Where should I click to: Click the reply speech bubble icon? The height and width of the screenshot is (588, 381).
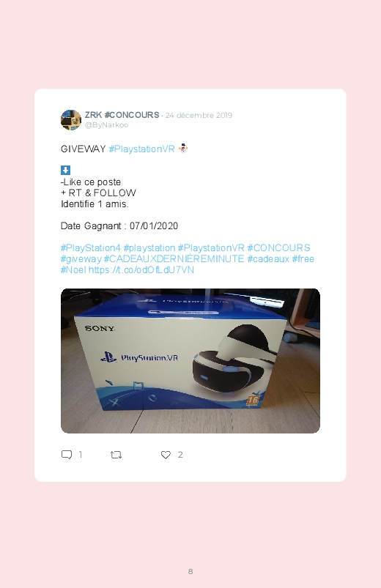coord(67,455)
